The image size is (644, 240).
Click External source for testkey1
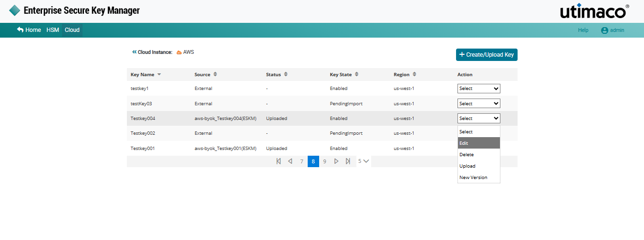[x=203, y=89]
